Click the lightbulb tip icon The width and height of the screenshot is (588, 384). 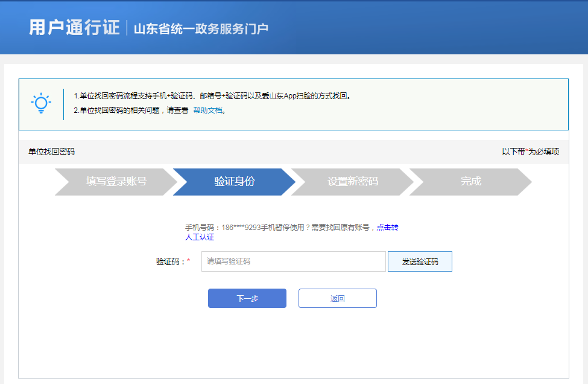click(x=41, y=103)
